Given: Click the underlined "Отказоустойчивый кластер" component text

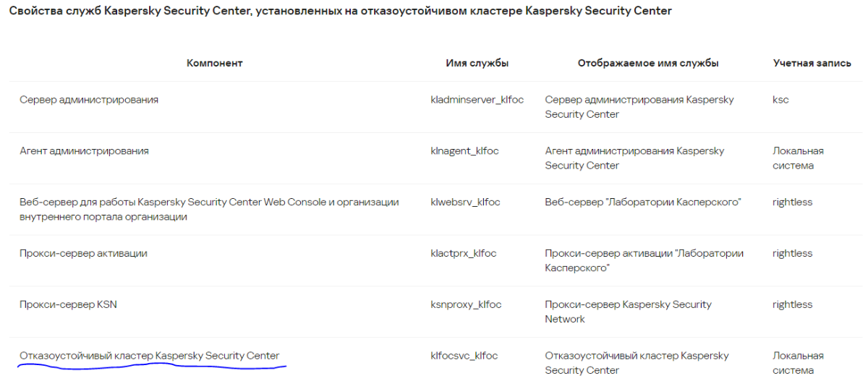Looking at the screenshot, I should click(149, 356).
